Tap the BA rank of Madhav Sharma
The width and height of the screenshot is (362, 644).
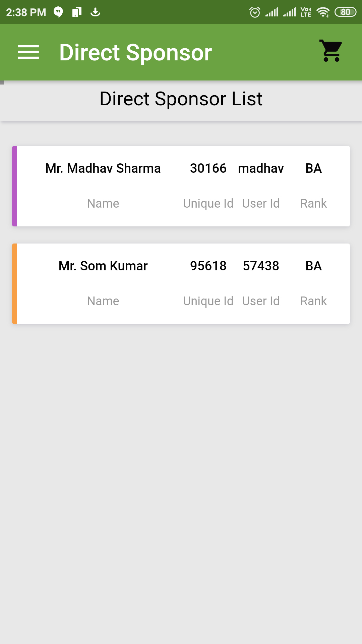click(313, 168)
